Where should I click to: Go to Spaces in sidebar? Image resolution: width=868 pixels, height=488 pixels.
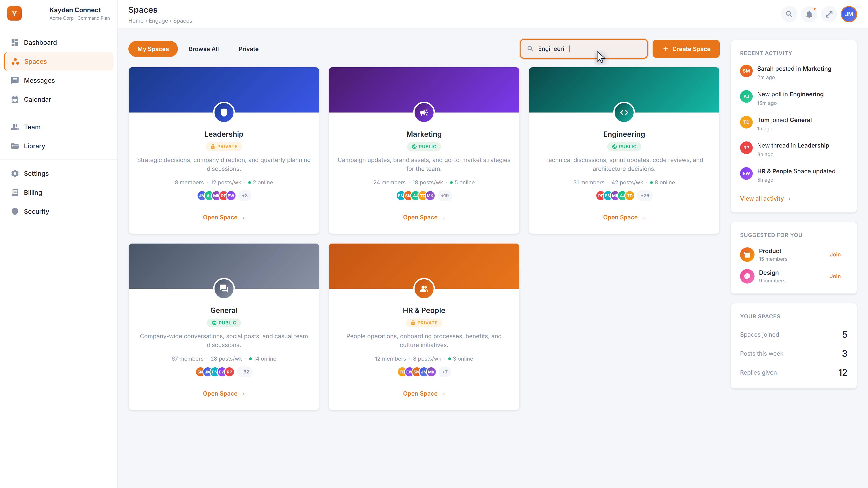59,62
